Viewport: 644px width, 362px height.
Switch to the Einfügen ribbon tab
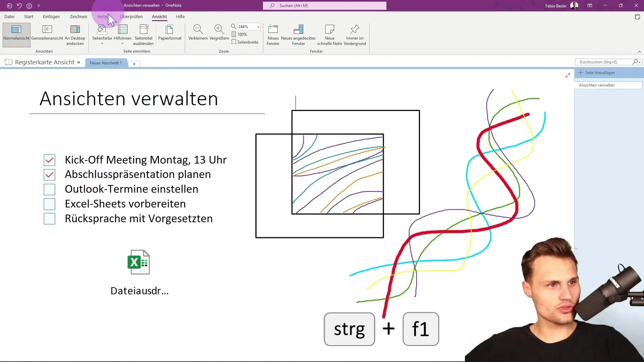tap(51, 16)
